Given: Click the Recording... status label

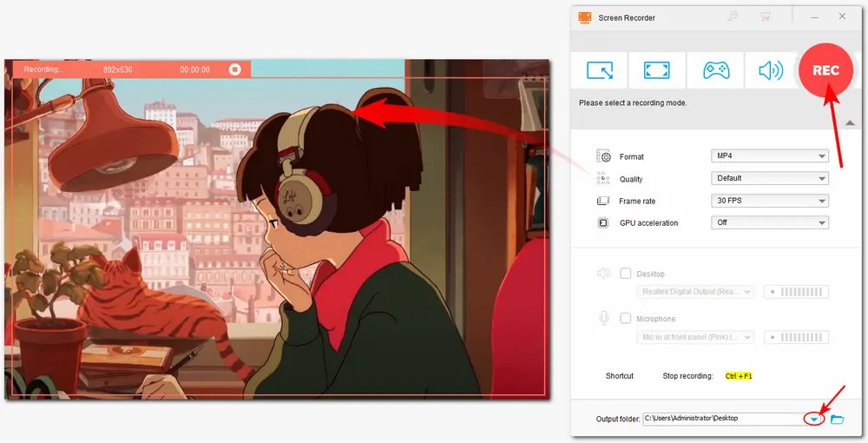Looking at the screenshot, I should 43,69.
